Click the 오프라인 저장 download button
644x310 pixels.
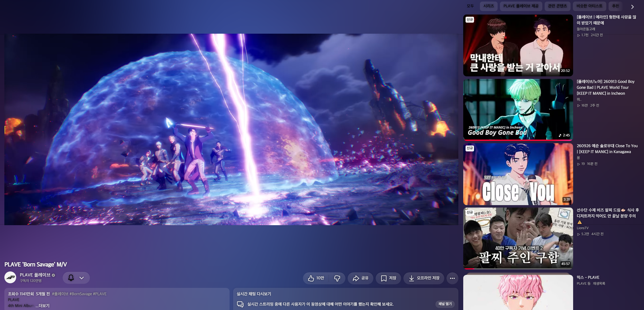pyautogui.click(x=424, y=278)
